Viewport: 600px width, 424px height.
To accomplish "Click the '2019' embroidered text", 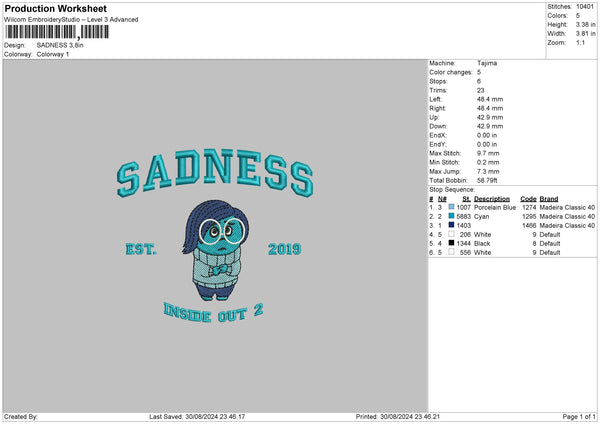I will click(x=285, y=250).
